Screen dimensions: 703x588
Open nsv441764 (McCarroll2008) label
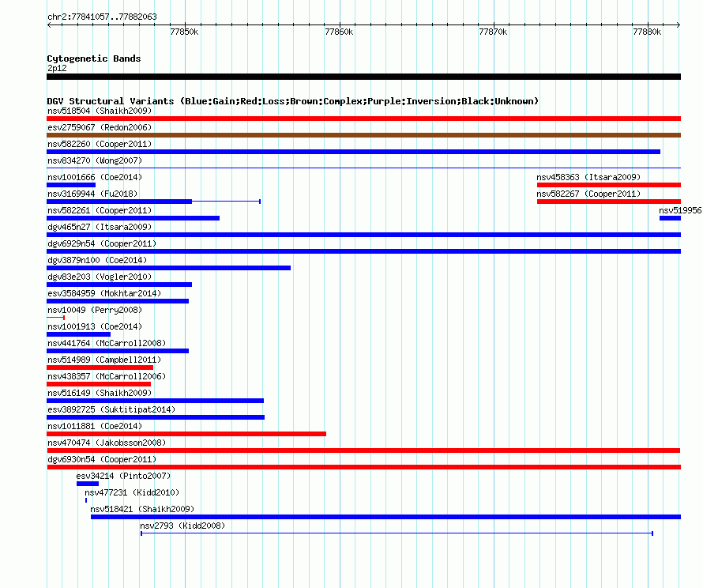pos(107,343)
